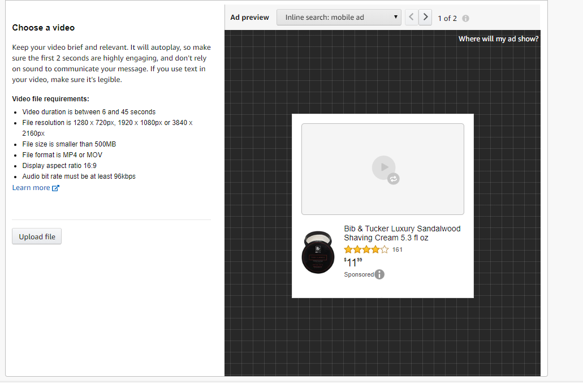Click the external link icon beside Learn more
The image size is (583, 392).
point(55,188)
